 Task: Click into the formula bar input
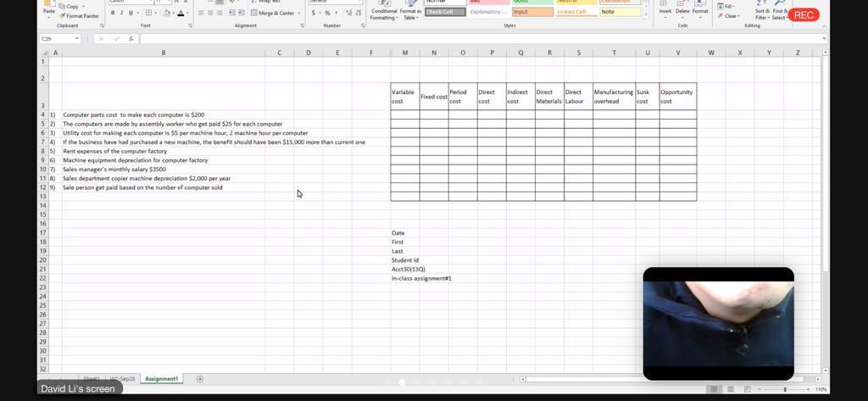[x=480, y=39]
